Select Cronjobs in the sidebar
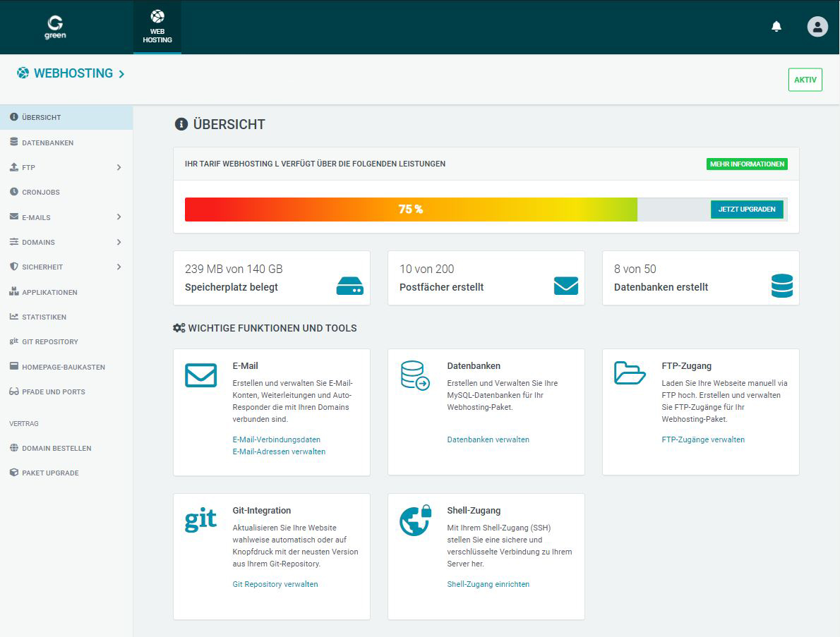 tap(41, 193)
